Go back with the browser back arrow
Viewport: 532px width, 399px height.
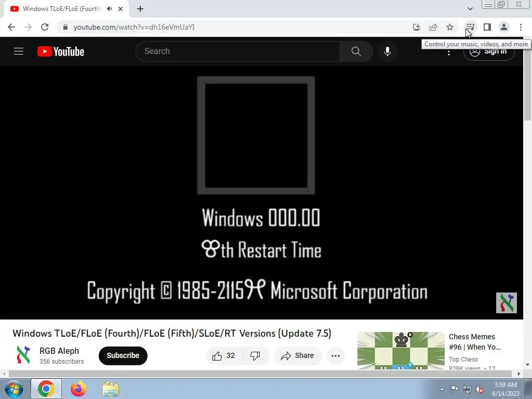pyautogui.click(x=11, y=27)
